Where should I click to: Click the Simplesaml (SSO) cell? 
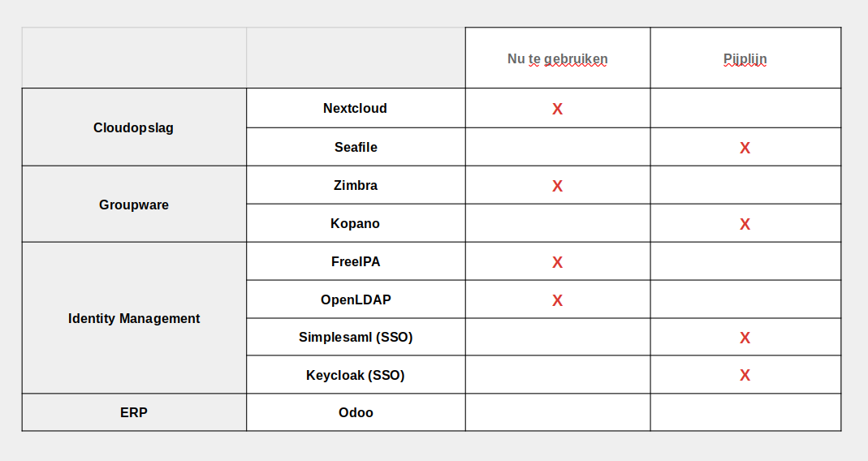pyautogui.click(x=355, y=337)
